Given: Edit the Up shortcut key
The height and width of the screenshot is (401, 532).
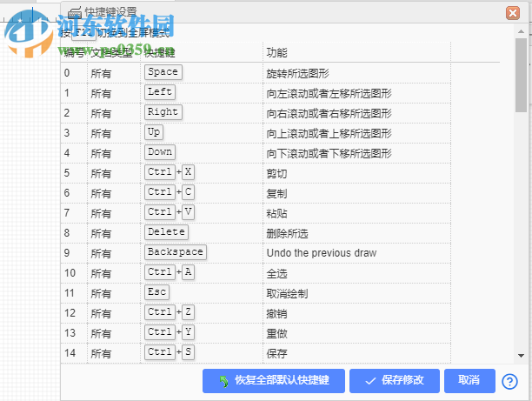Looking at the screenshot, I should click(154, 132).
